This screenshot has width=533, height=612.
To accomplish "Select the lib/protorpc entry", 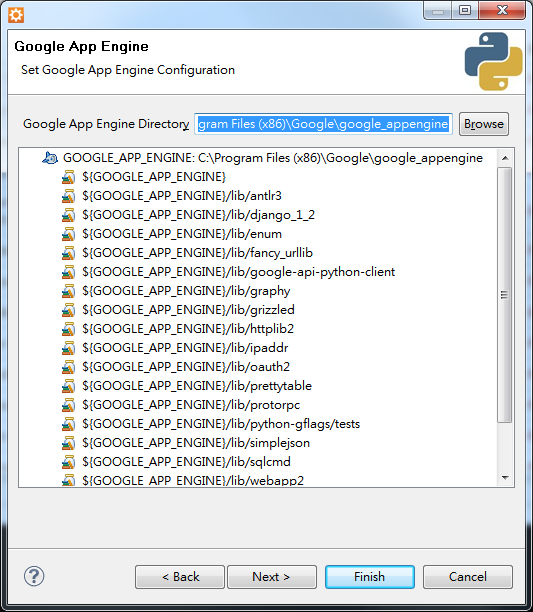I will click(x=191, y=405).
